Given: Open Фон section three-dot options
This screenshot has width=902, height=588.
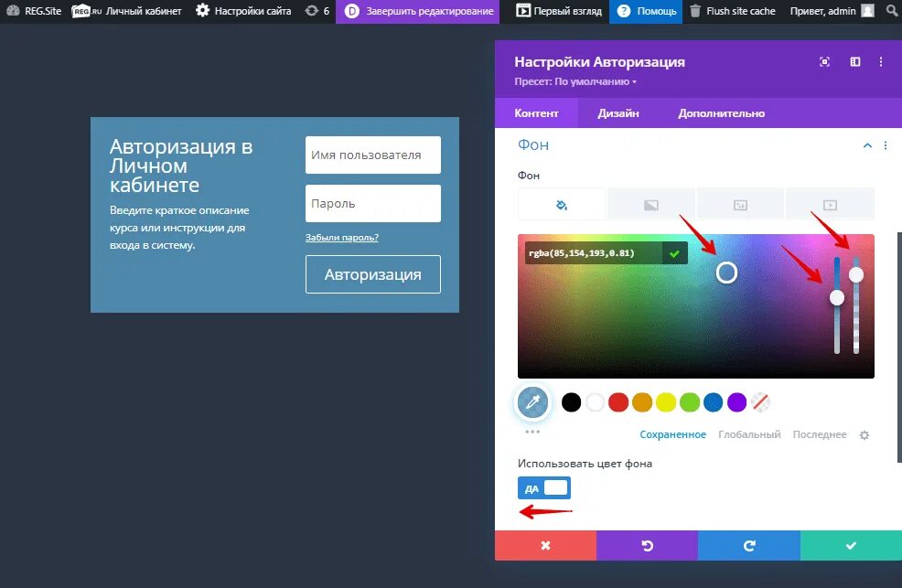Looking at the screenshot, I should click(886, 145).
